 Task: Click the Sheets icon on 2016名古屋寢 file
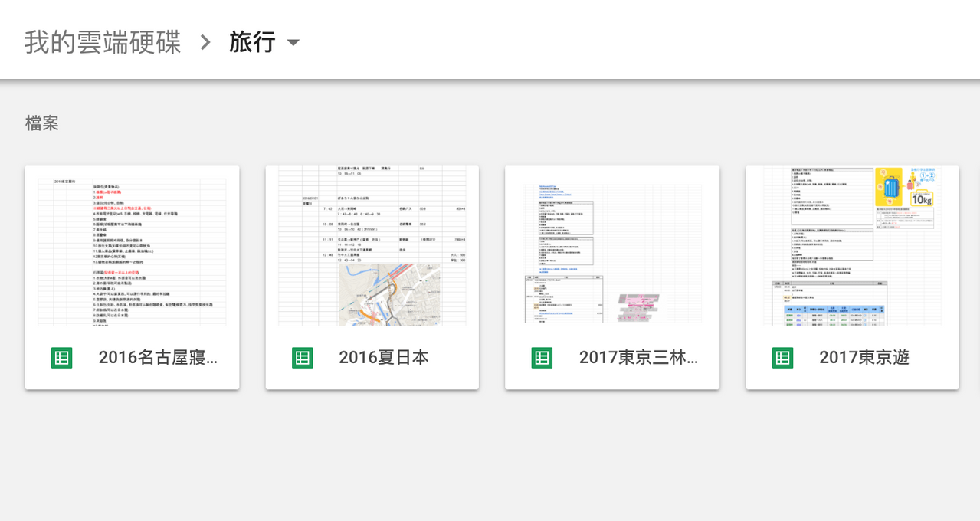pos(62,357)
